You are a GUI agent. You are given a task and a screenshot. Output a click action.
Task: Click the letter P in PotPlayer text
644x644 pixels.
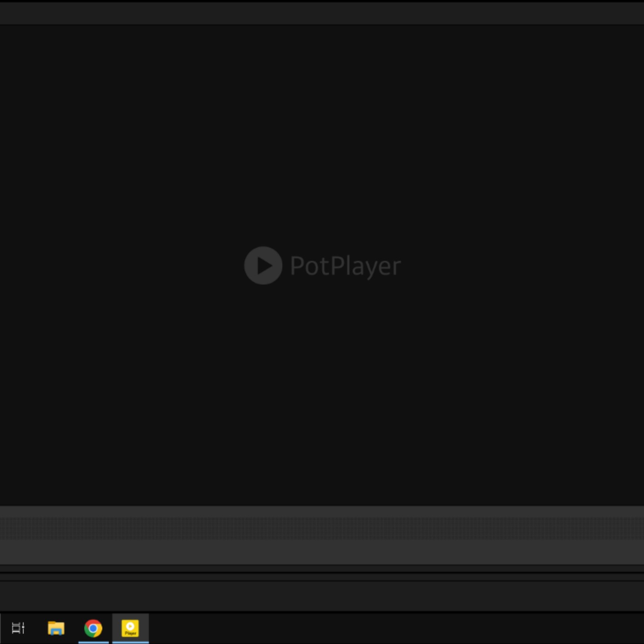pos(297,266)
